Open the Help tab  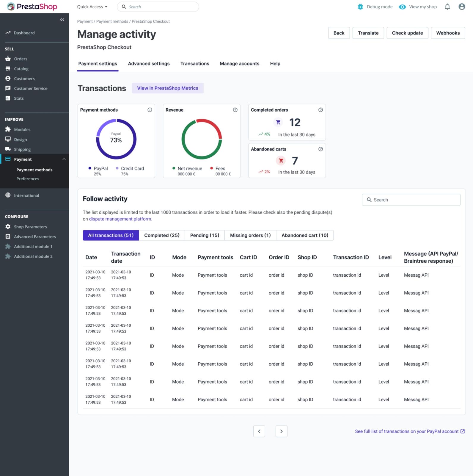(x=275, y=64)
